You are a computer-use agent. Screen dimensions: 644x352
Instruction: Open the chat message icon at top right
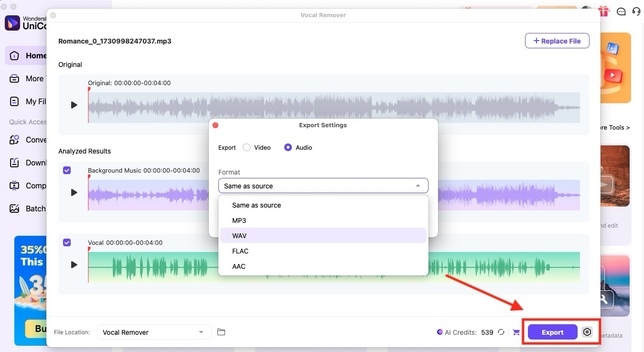coord(621,11)
